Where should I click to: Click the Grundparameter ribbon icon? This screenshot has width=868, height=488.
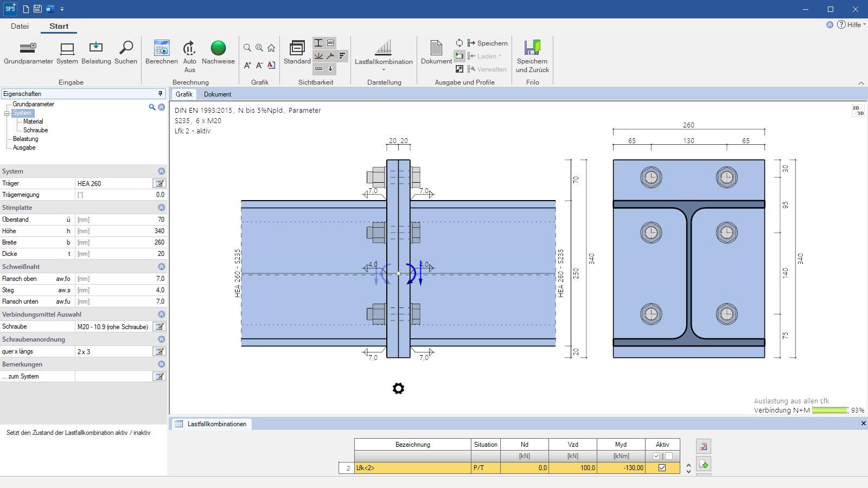(x=28, y=49)
